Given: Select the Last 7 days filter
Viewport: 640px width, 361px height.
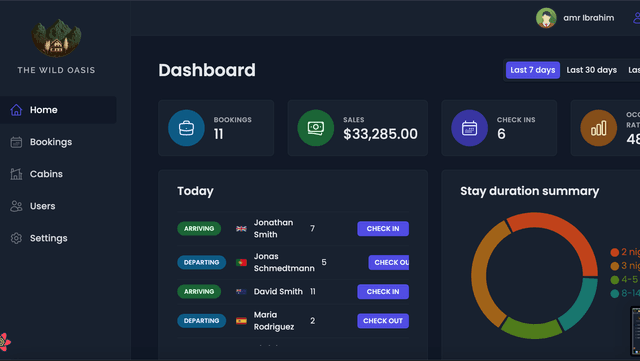Looking at the screenshot, I should tap(533, 70).
